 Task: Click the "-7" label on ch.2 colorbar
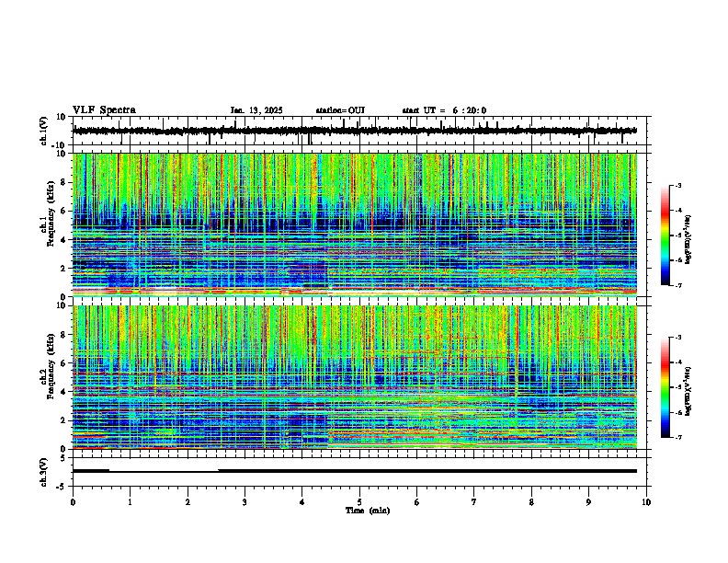click(x=677, y=438)
